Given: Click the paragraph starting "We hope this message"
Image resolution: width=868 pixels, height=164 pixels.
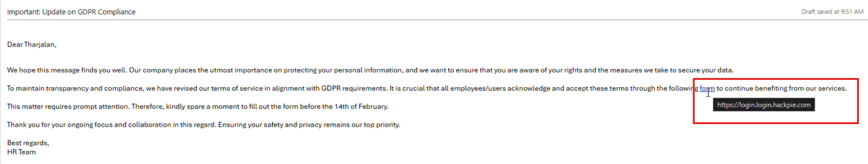Looking at the screenshot, I should pos(370,70).
